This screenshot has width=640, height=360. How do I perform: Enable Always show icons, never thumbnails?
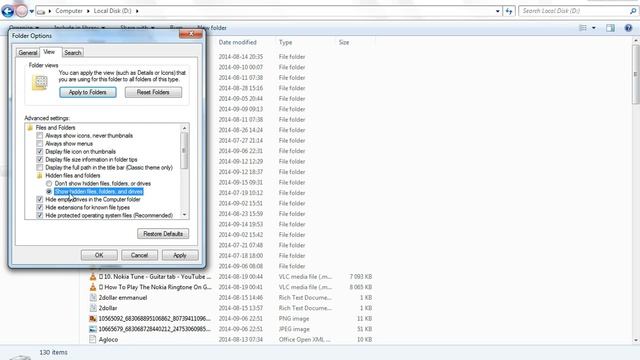click(40, 136)
